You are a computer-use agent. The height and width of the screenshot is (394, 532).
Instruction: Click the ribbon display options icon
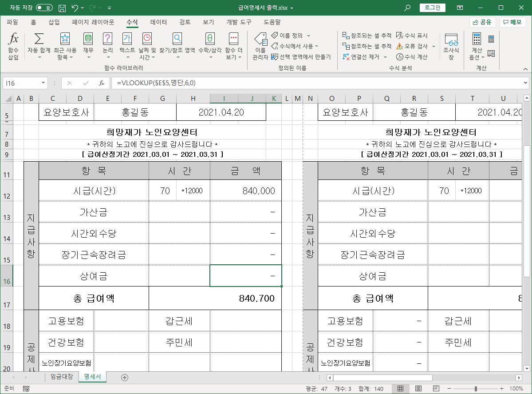460,8
